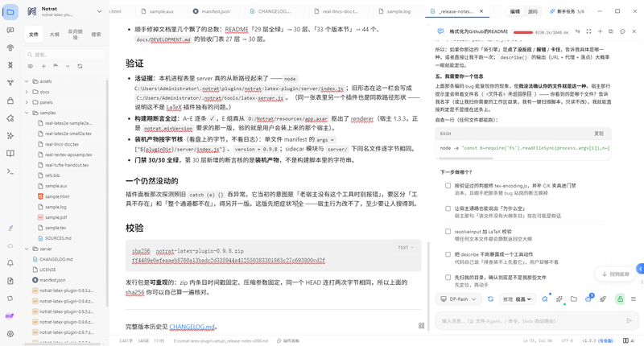Open settings gear in left sidebar
Image resolution: width=644 pixels, height=346 pixels.
pyautogui.click(x=10, y=334)
